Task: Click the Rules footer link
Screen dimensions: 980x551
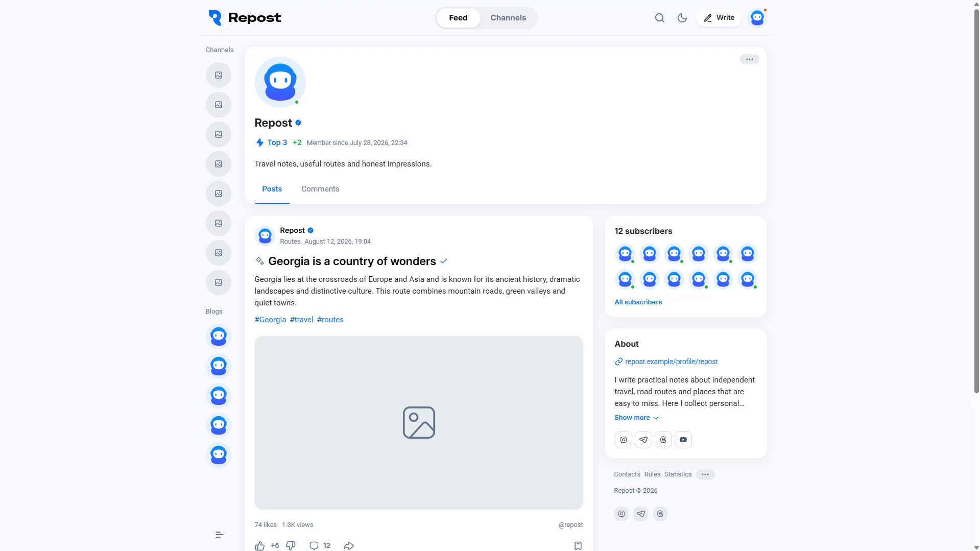Action: click(x=652, y=474)
